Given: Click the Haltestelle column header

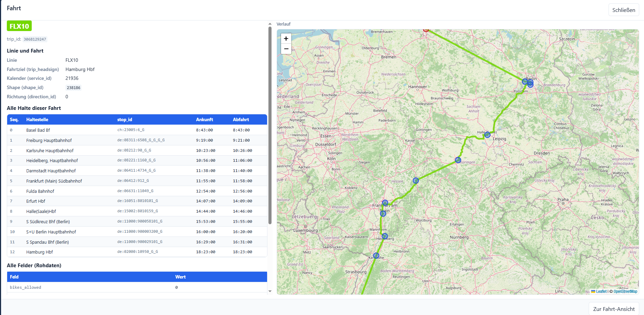Looking at the screenshot, I should [x=37, y=119].
